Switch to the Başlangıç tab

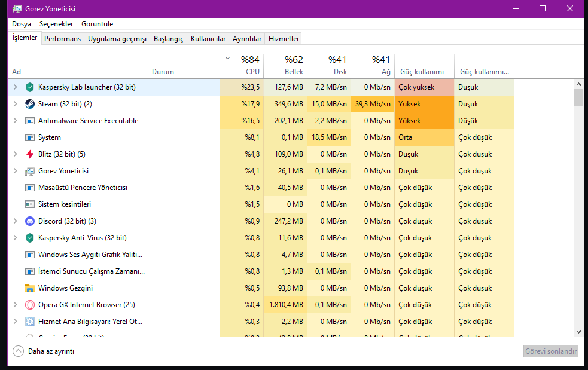(168, 39)
